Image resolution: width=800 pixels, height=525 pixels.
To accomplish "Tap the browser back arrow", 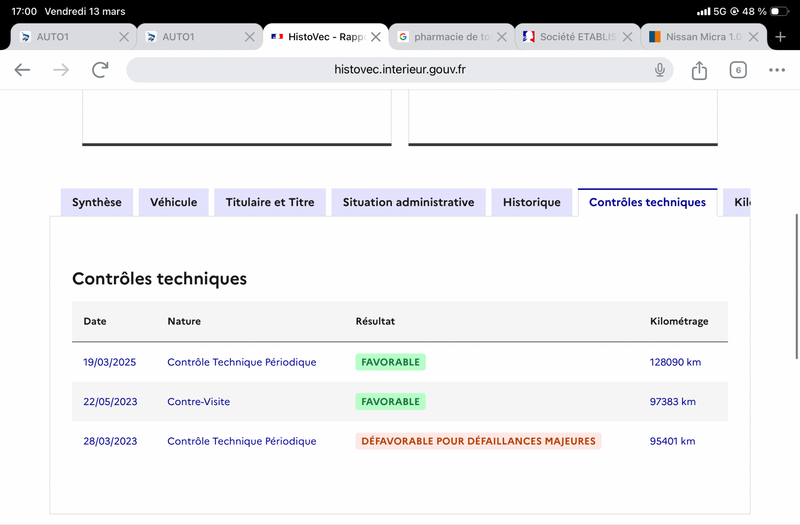I will [22, 70].
